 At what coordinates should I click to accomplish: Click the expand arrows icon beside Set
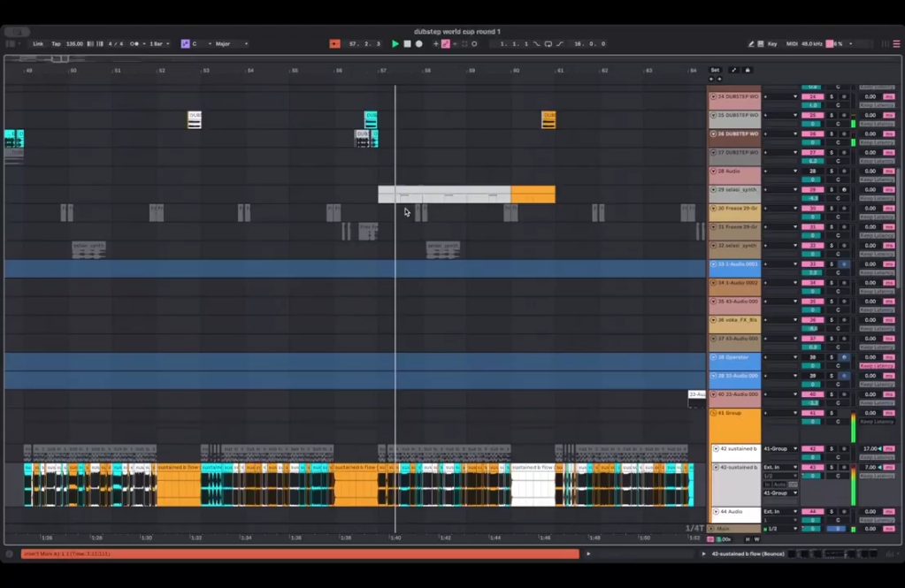click(733, 71)
